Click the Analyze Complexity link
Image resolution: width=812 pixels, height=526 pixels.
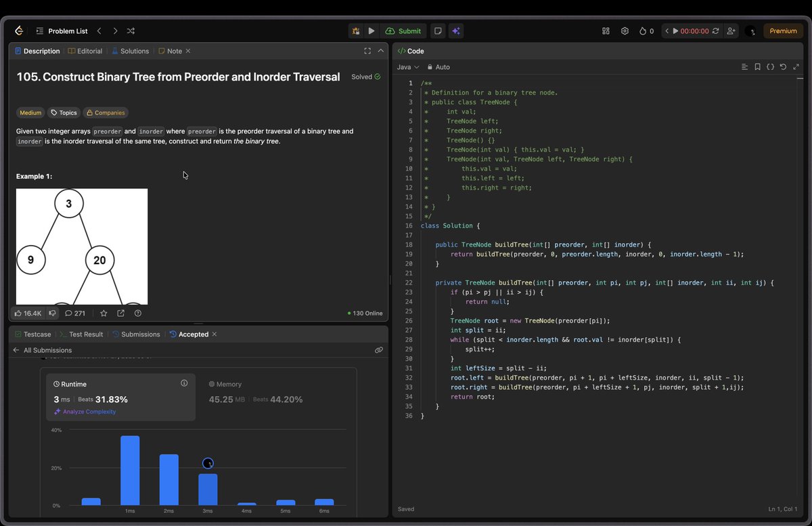[x=88, y=411]
